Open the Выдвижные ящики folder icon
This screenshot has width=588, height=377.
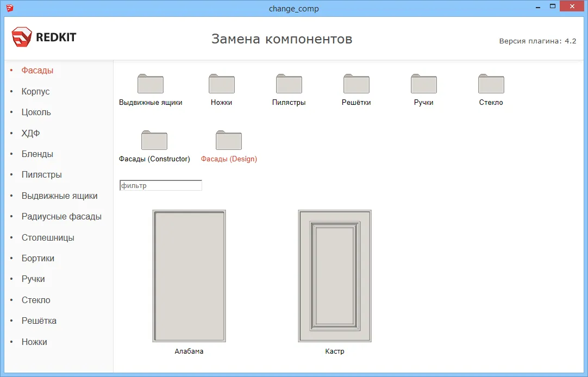tap(151, 84)
